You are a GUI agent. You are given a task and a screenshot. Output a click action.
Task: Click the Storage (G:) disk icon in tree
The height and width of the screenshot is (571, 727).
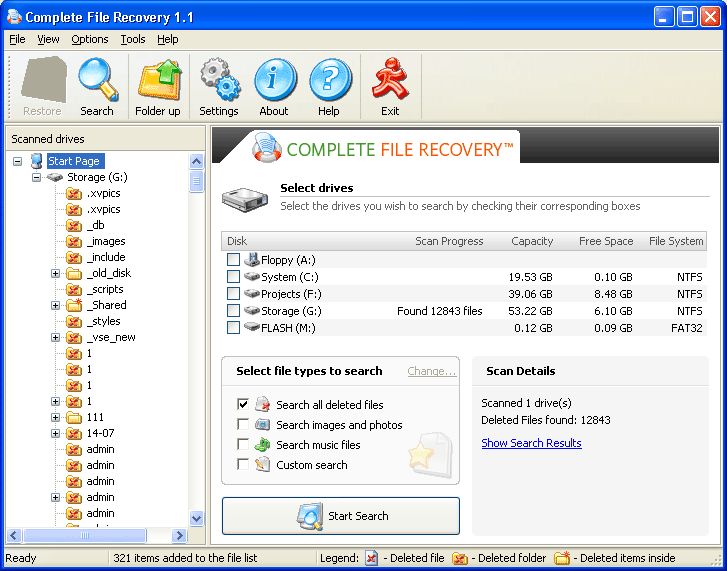[x=55, y=177]
